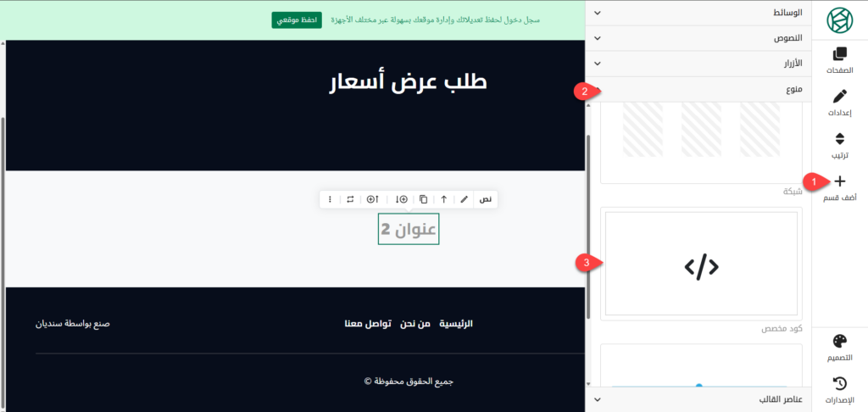Select the partially visible slider block thumbnail
Screen dimensions: 868x412
pyautogui.click(x=701, y=365)
